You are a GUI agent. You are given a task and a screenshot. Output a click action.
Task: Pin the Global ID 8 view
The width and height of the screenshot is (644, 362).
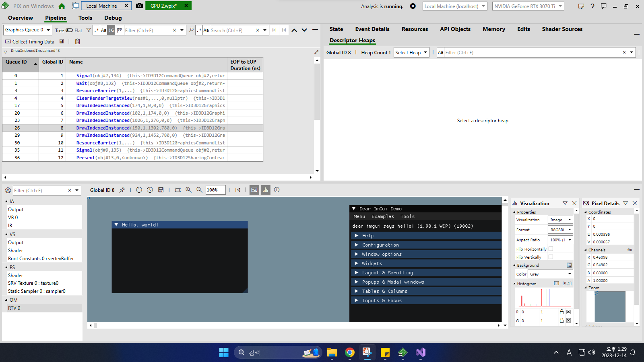click(122, 190)
